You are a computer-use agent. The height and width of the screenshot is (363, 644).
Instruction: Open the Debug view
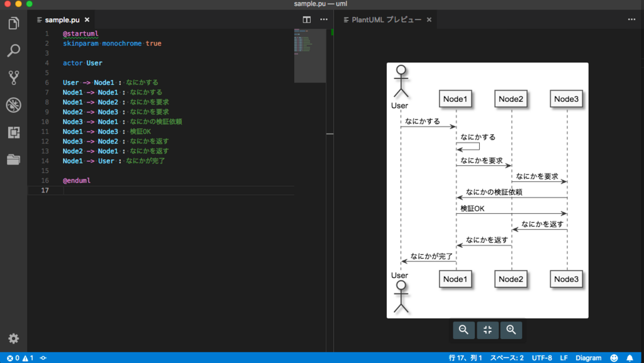tap(14, 105)
